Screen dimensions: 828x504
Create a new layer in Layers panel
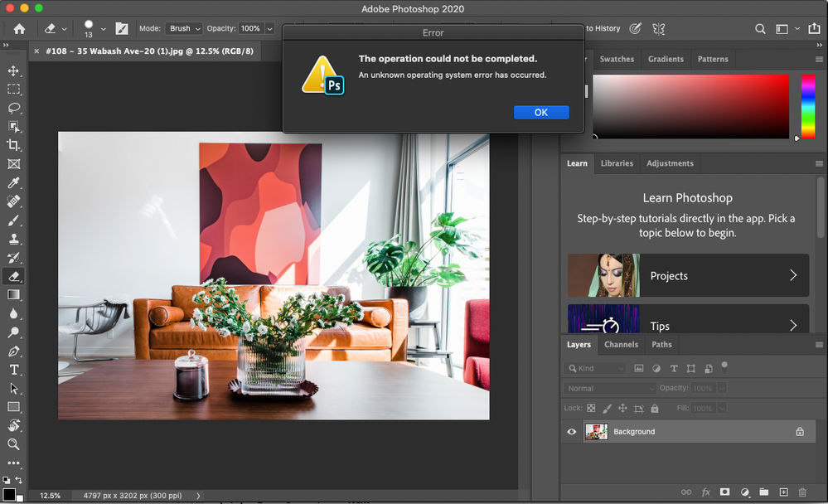783,492
